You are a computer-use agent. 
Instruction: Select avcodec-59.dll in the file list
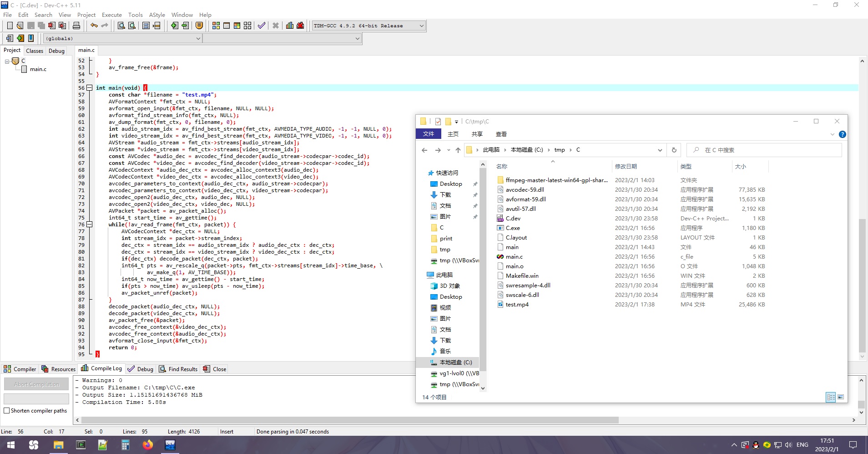(x=525, y=190)
